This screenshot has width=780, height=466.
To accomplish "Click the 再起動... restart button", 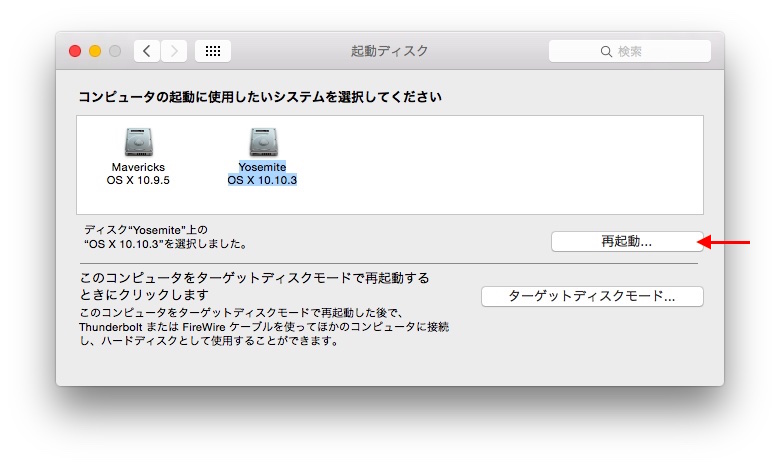I will pos(627,242).
